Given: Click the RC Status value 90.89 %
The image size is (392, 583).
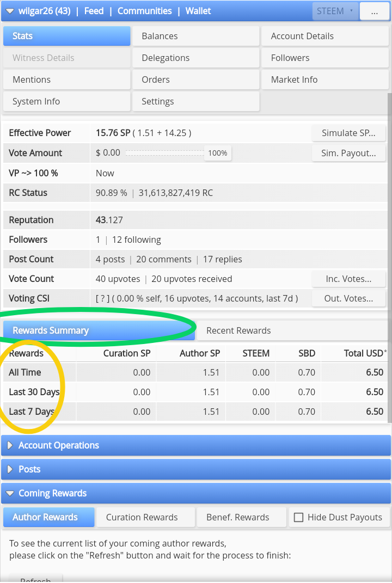Looking at the screenshot, I should tap(111, 193).
